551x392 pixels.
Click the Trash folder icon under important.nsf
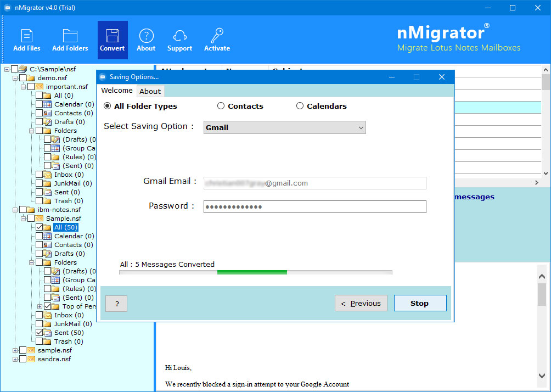pos(47,201)
